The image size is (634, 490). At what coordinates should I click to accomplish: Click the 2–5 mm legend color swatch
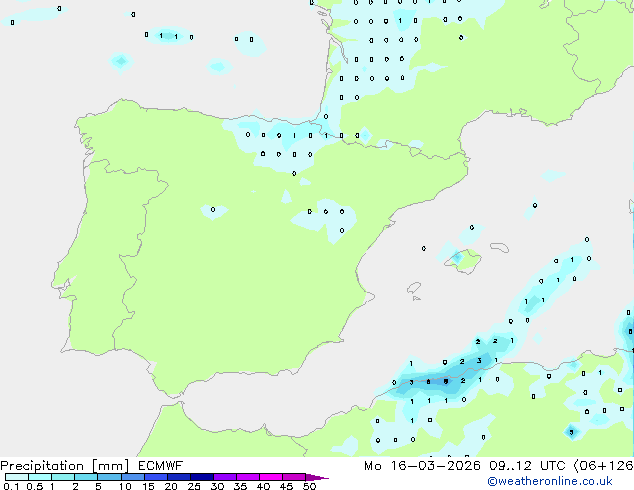pos(86,477)
